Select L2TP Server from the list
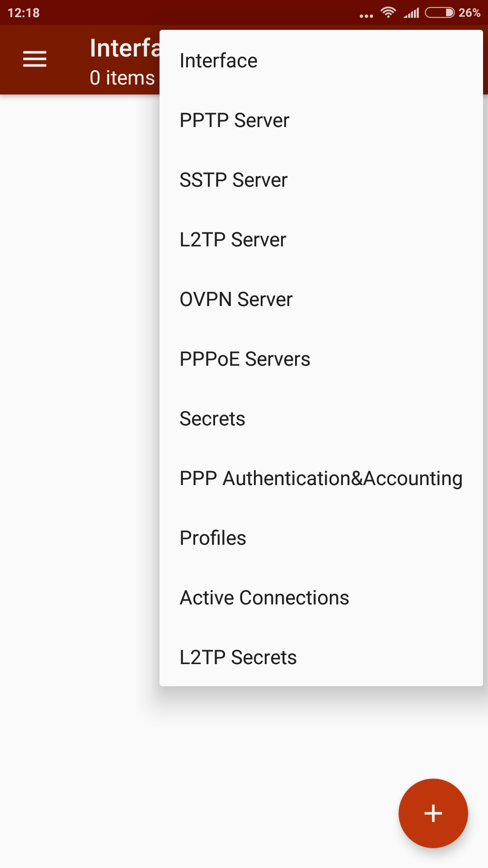The image size is (488, 868). pos(233,240)
